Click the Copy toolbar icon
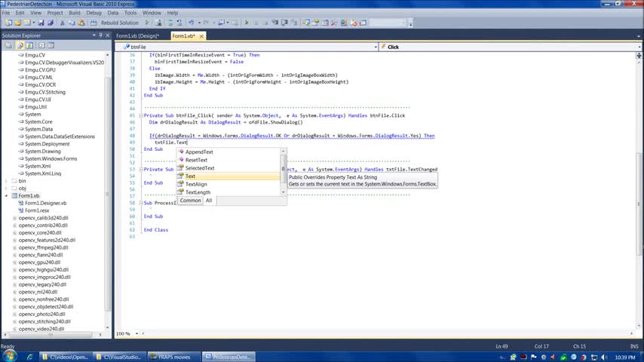 pyautogui.click(x=72, y=23)
